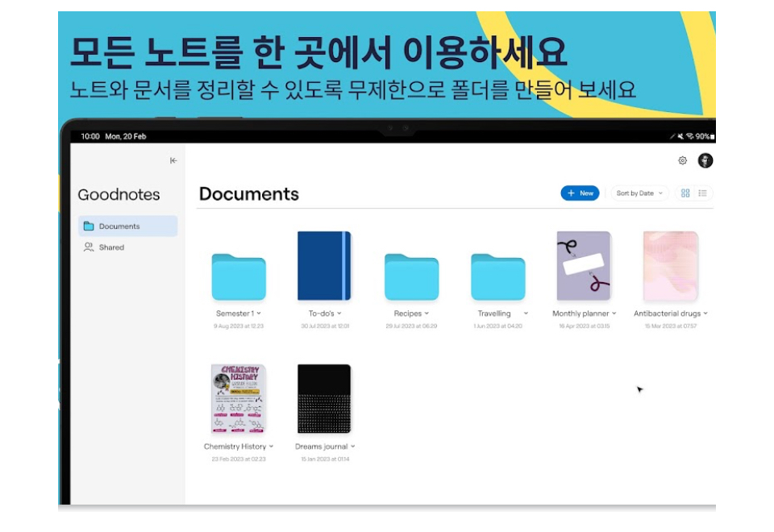Click the Dreams journal name label

pos(322,446)
